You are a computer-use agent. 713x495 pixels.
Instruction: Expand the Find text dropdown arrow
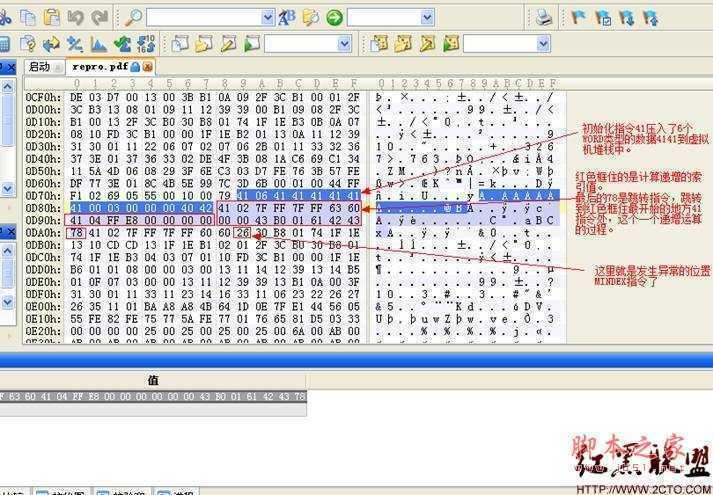(268, 18)
